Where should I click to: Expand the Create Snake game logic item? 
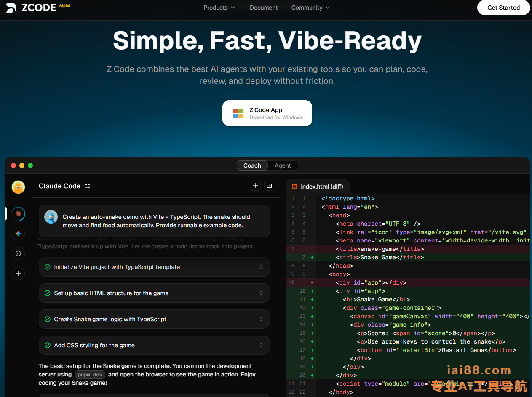coord(261,319)
